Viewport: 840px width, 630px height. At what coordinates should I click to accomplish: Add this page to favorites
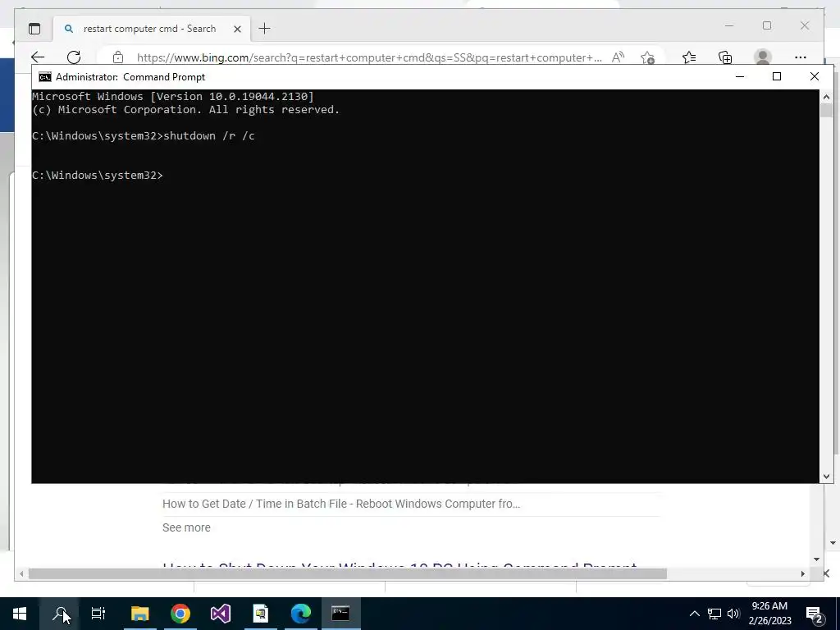648,57
